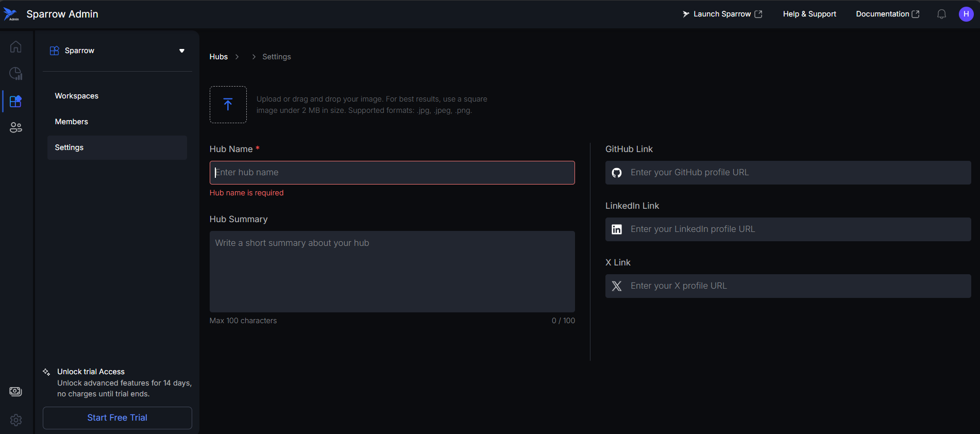Open the billing icon in left rail
The width and height of the screenshot is (980, 434).
pos(16,392)
